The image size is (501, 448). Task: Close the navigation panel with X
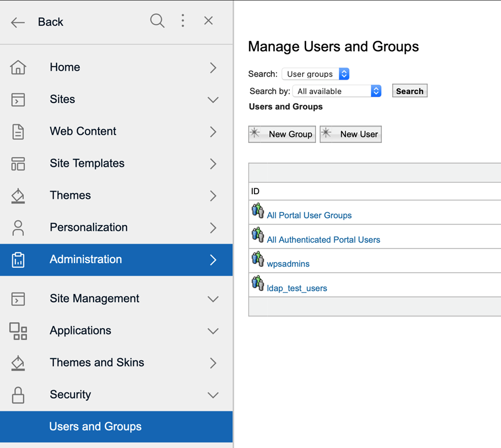pyautogui.click(x=208, y=21)
